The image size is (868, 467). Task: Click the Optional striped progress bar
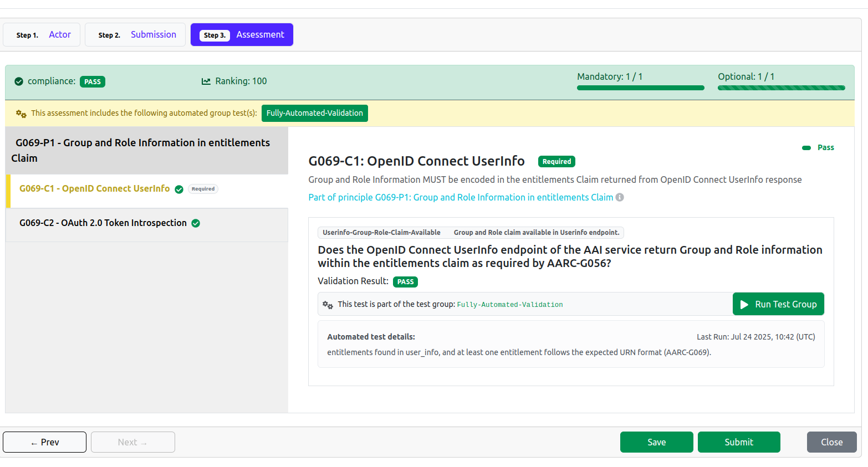[x=782, y=88]
